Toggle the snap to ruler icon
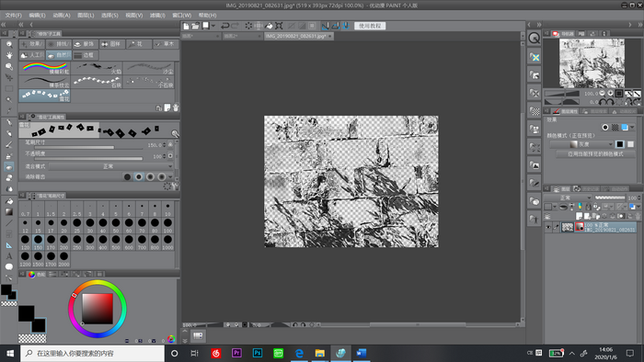This screenshot has width=644, height=362. coord(326,26)
